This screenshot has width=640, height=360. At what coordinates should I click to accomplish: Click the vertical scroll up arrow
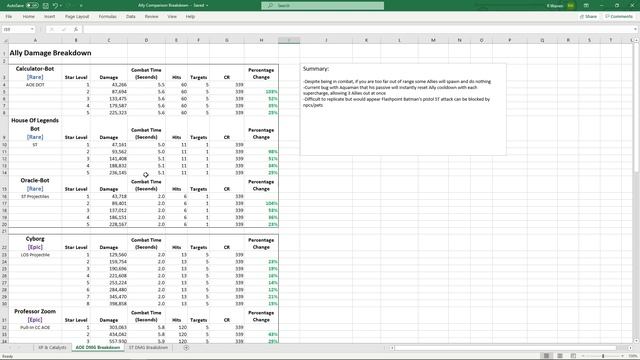coord(636,40)
